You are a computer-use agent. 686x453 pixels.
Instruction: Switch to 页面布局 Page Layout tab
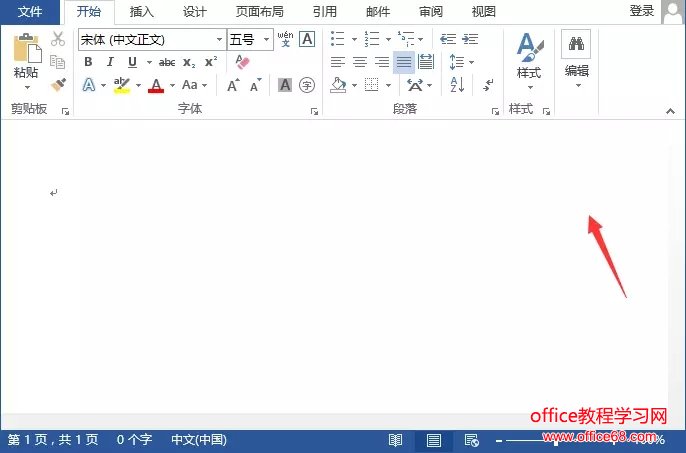click(x=260, y=11)
